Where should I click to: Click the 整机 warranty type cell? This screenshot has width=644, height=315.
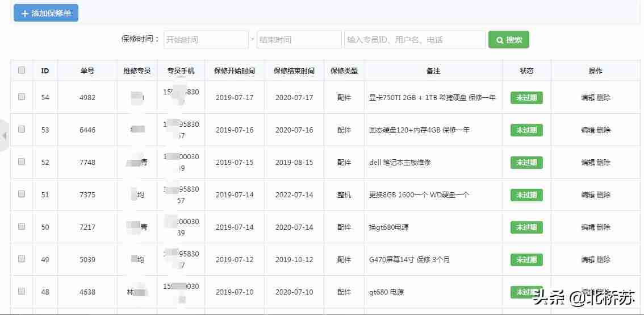(344, 194)
